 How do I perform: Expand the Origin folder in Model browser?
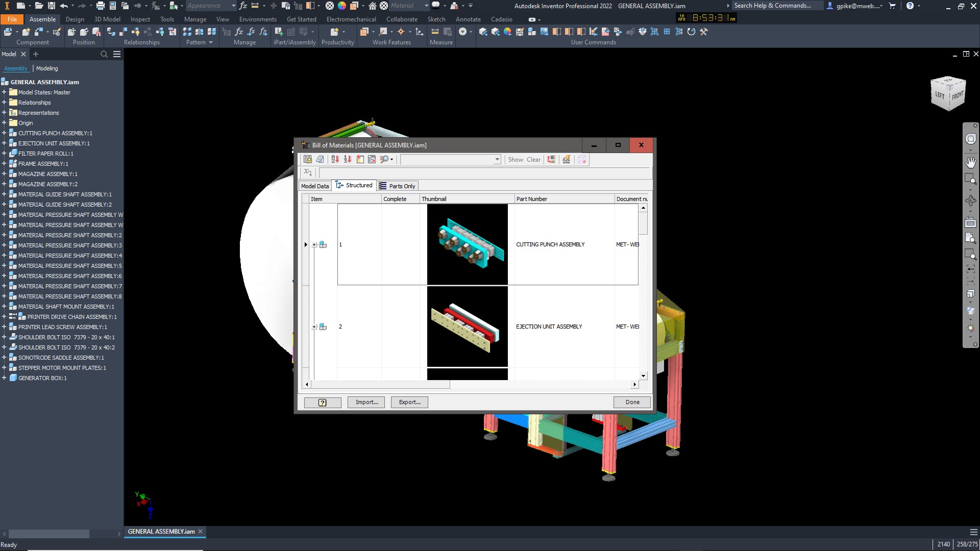coord(4,123)
